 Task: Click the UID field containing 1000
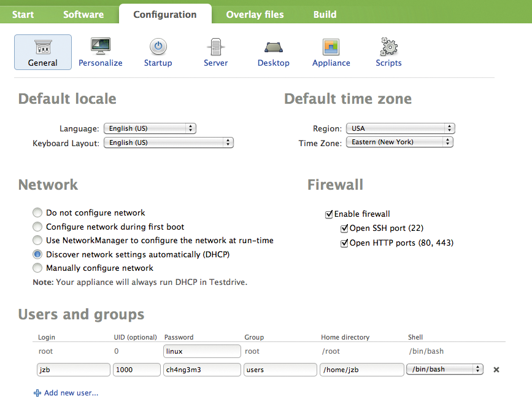(x=136, y=370)
